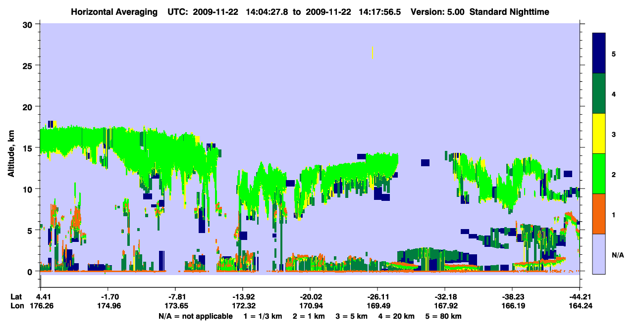Click the '3 = 5 km' legend text

(352, 316)
